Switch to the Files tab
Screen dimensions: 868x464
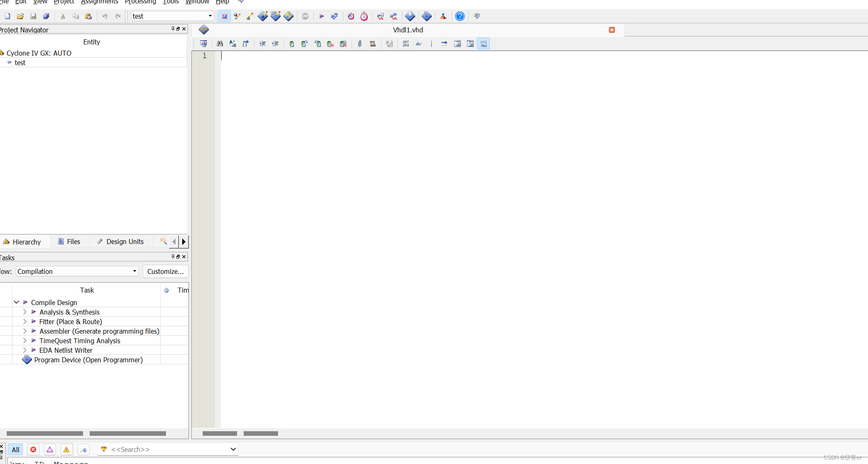point(69,242)
